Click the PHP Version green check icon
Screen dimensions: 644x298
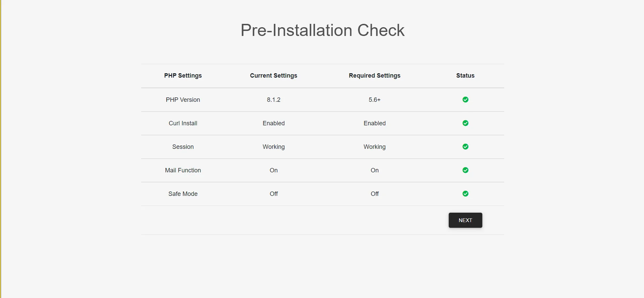[x=466, y=99]
